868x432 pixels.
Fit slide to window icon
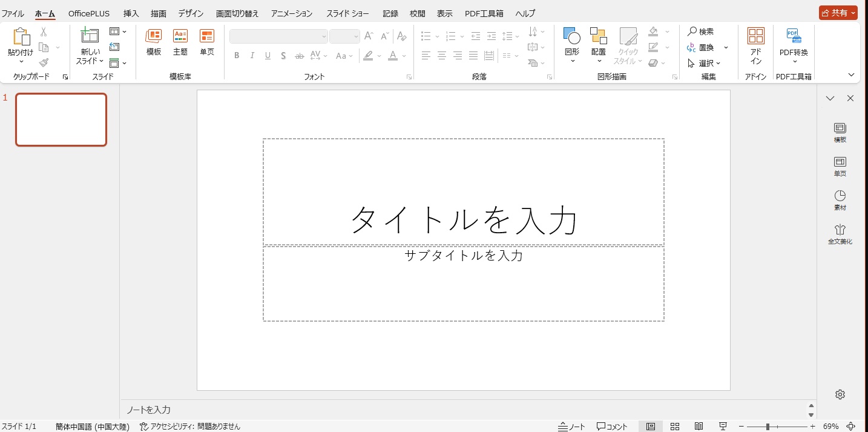tap(851, 427)
